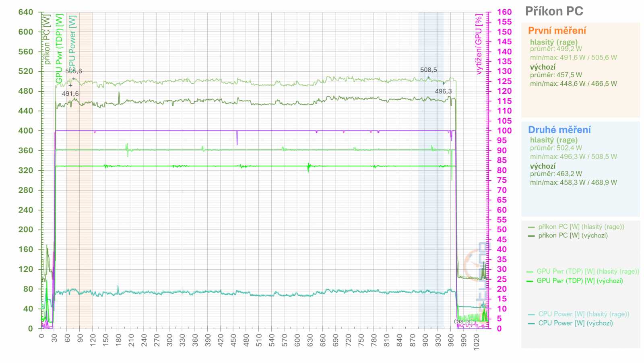Screen dimensions: 644x363
Task: Click the orange shaded first measurement region
Action: click(x=79, y=170)
